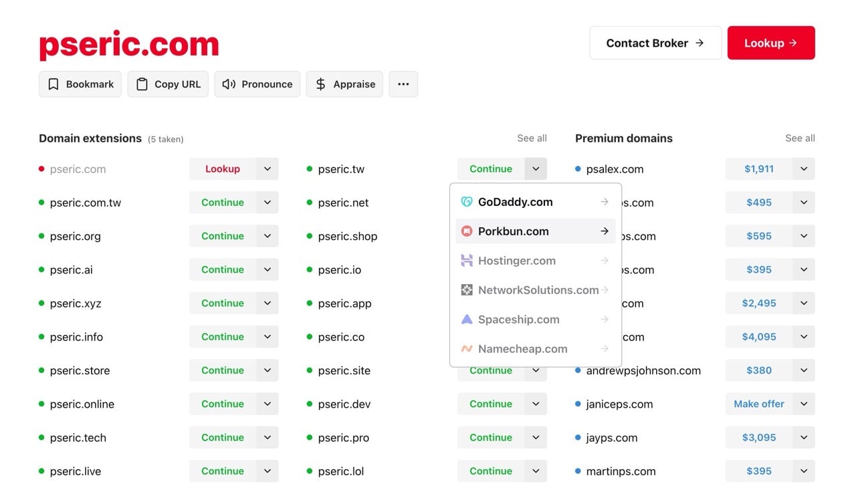This screenshot has height=504, width=856.
Task: Click the Namecheap logo icon
Action: (x=467, y=348)
